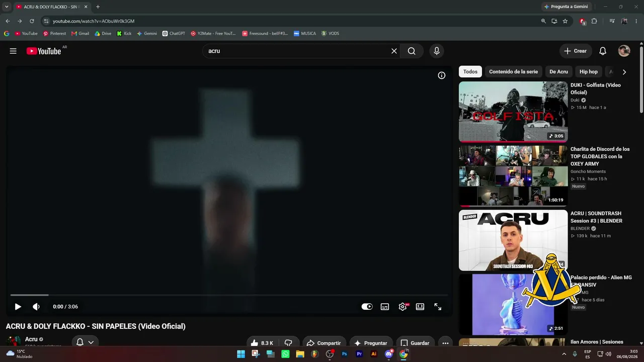This screenshot has height=362, width=644.
Task: Open WhatsApp from the taskbar
Action: 285,354
